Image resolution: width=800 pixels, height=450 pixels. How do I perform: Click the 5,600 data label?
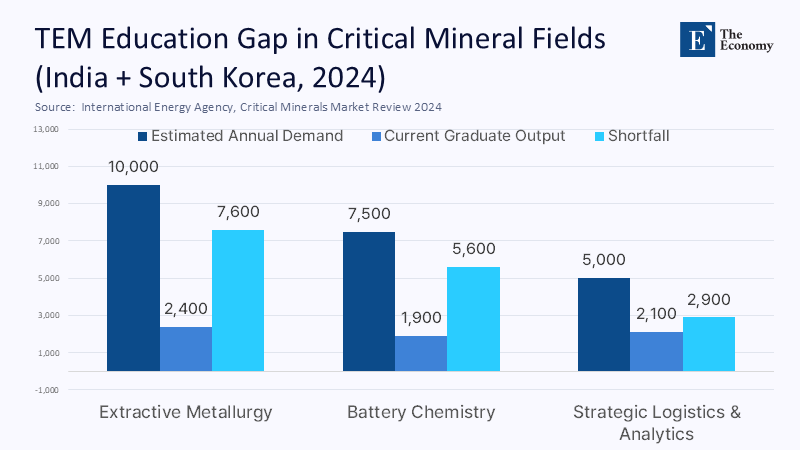(474, 249)
